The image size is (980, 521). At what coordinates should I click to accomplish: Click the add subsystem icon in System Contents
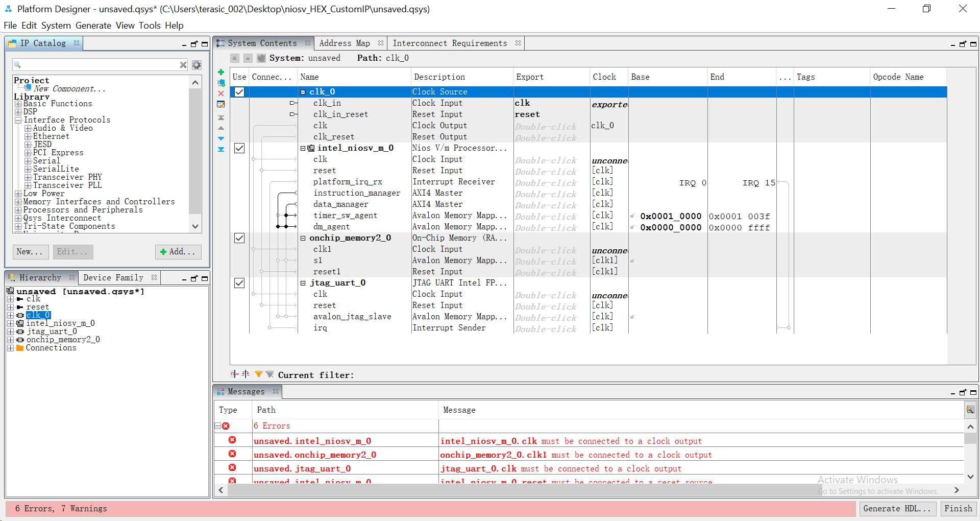221,83
